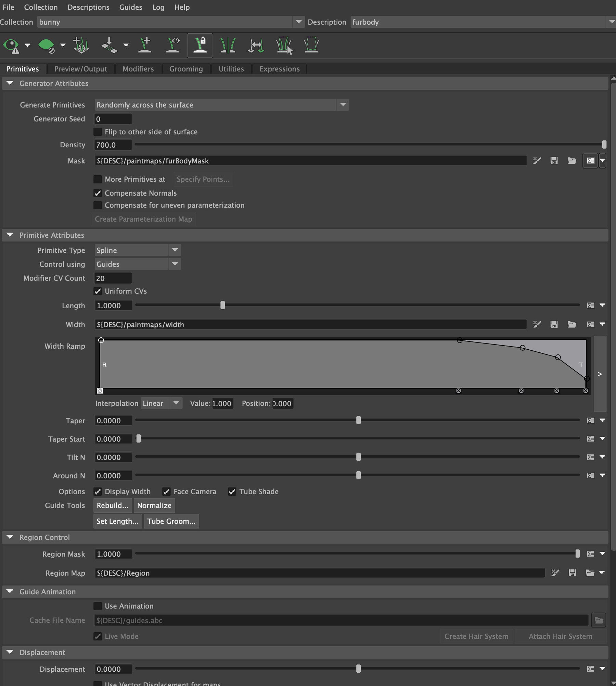616x686 pixels.
Task: Click the save icon next to Width map
Action: coord(554,324)
